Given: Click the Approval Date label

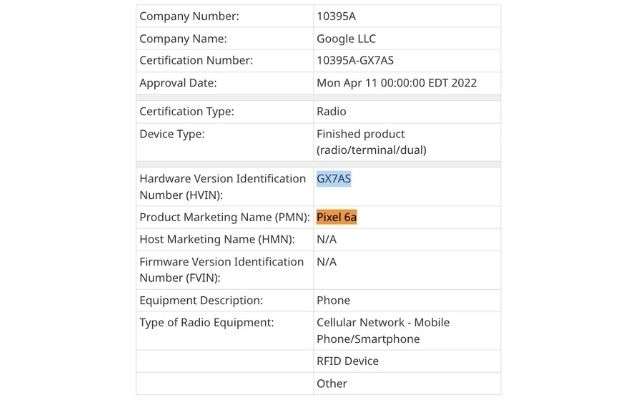Looking at the screenshot, I should pyautogui.click(x=178, y=83).
